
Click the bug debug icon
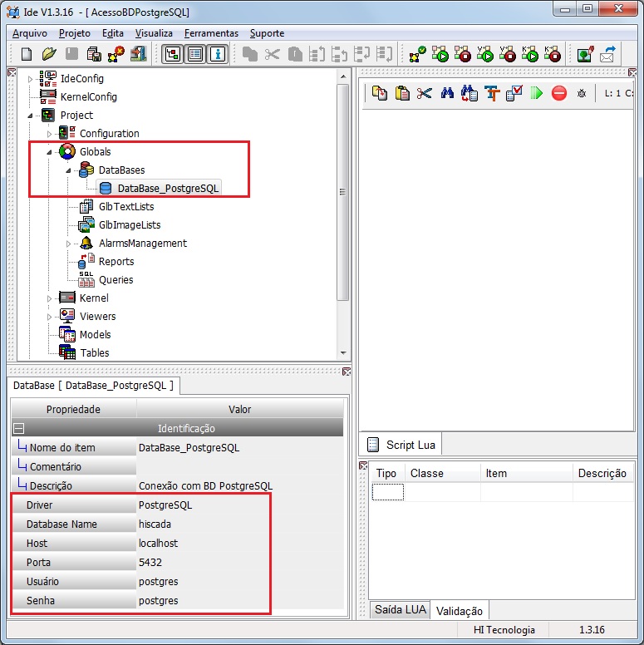(582, 93)
